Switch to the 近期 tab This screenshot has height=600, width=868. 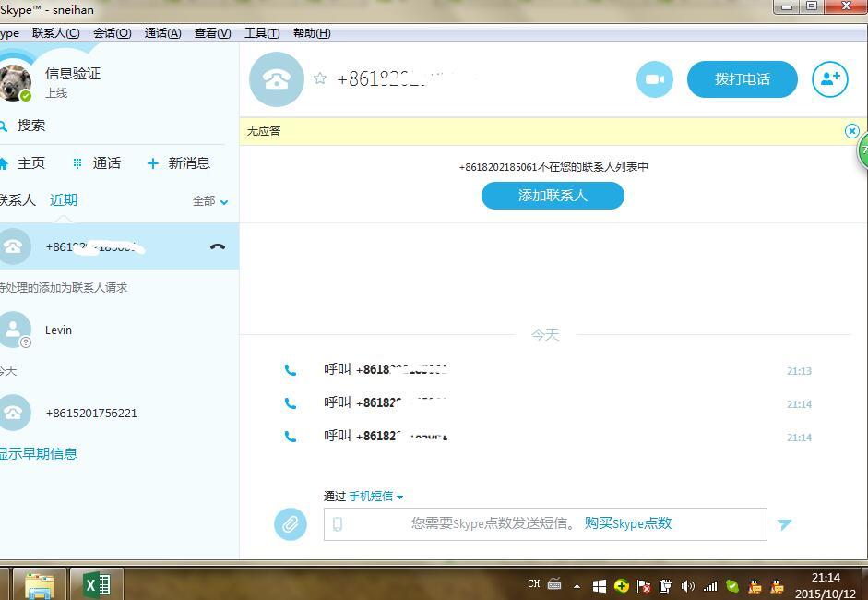(x=64, y=200)
